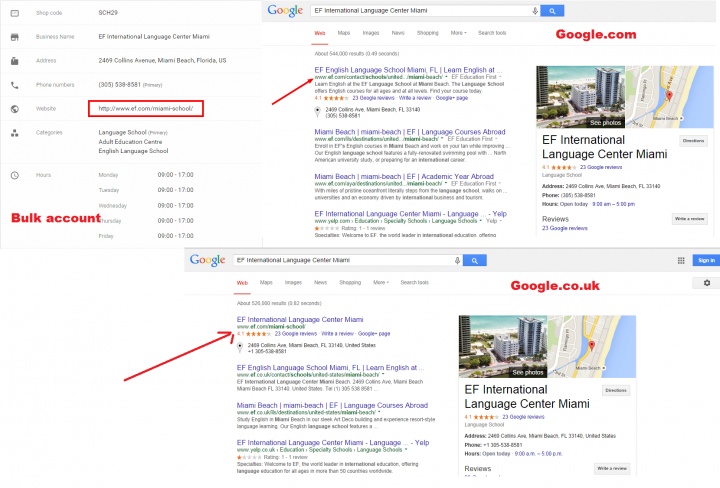Viewport: 720px width, 488px height.
Task: Click the microphone icon in Google.co.uk search box
Action: pyautogui.click(x=457, y=261)
